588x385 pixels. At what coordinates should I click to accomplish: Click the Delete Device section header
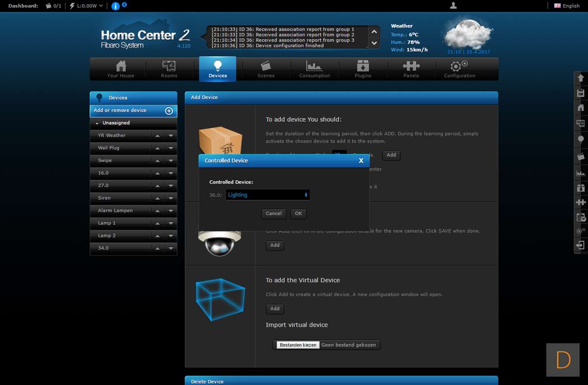(x=341, y=381)
